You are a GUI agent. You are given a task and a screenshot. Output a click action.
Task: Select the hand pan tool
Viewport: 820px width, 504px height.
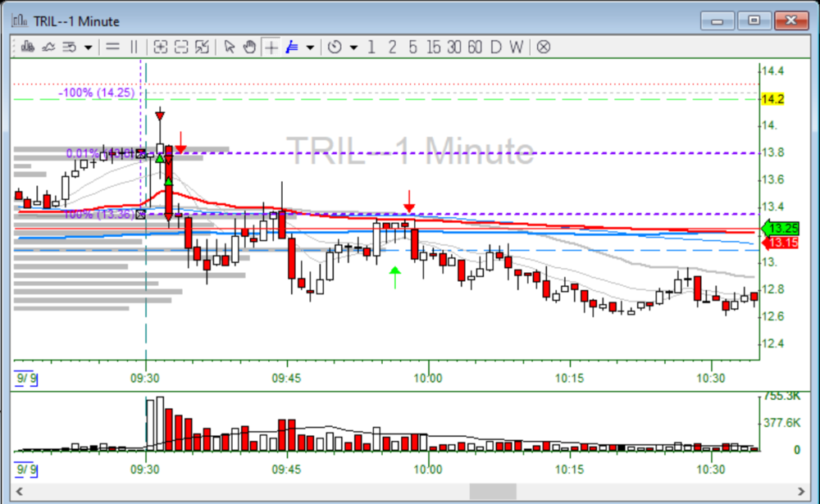click(x=249, y=47)
